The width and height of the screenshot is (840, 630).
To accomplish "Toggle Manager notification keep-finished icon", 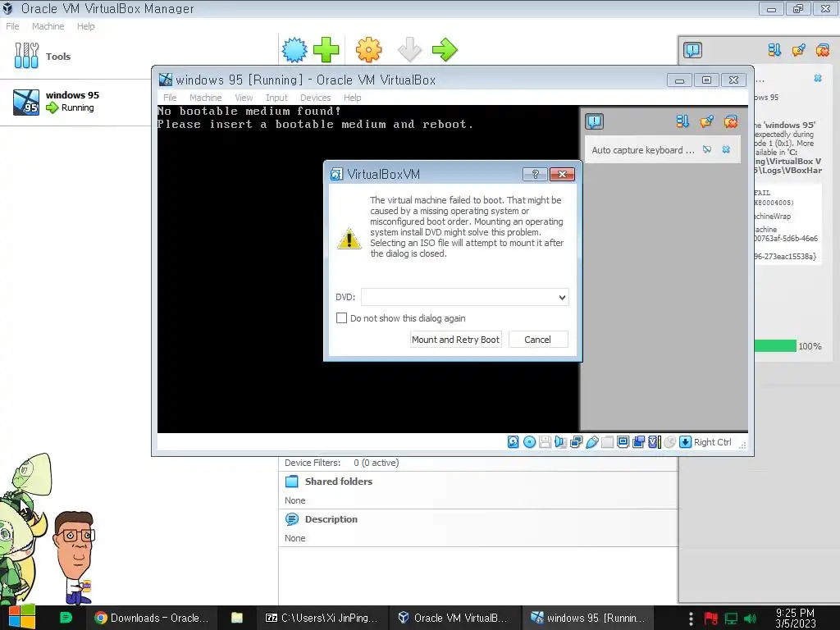I will (799, 50).
